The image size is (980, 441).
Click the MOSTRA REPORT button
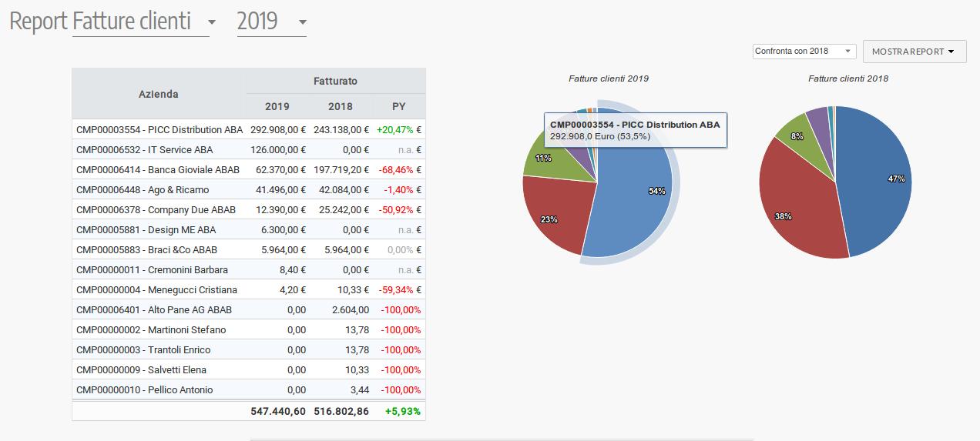pyautogui.click(x=914, y=52)
